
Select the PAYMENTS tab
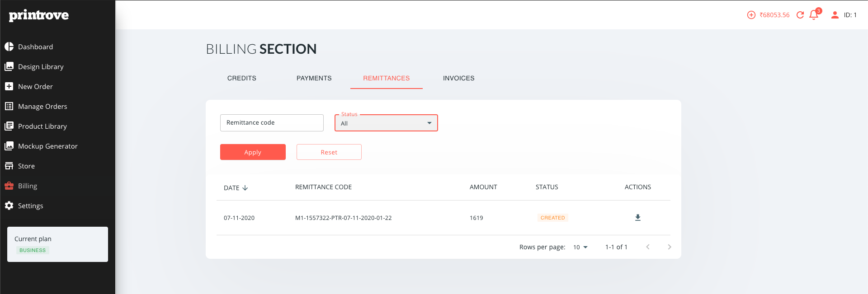314,78
